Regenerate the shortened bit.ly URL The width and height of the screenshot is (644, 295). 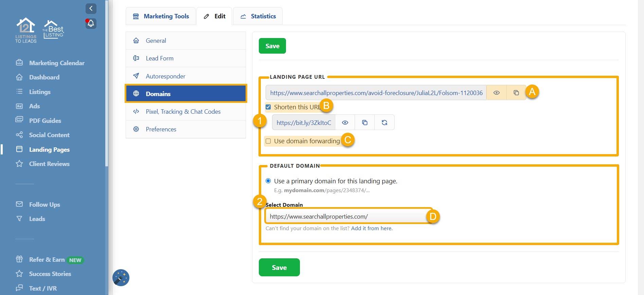[384, 123]
